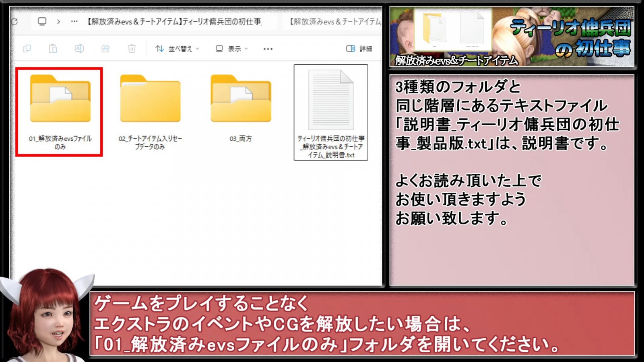Click the second address bar path segment
644x362 pixels.
tap(335, 22)
